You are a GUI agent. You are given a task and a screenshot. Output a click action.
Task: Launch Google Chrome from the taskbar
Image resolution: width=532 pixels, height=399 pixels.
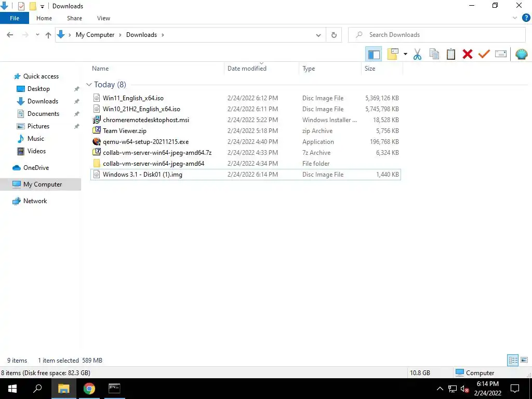click(x=89, y=389)
